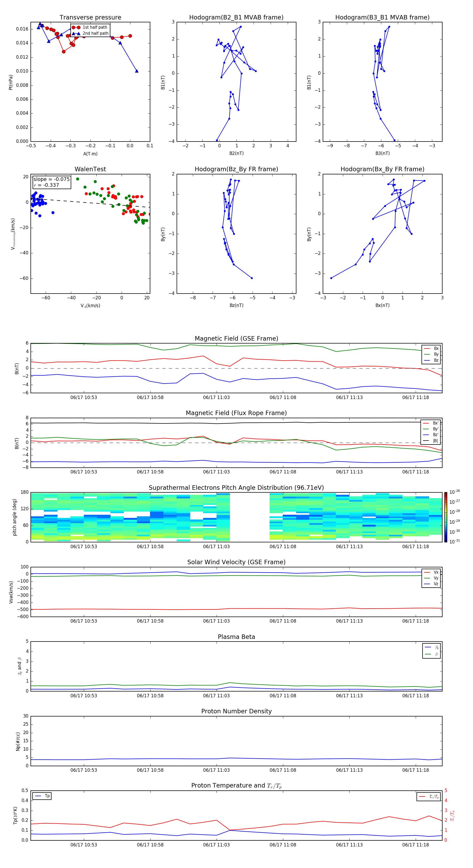The width and height of the screenshot is (473, 868).
Task: Click the '-500' tick on velocity axis
Action: click(23, 609)
